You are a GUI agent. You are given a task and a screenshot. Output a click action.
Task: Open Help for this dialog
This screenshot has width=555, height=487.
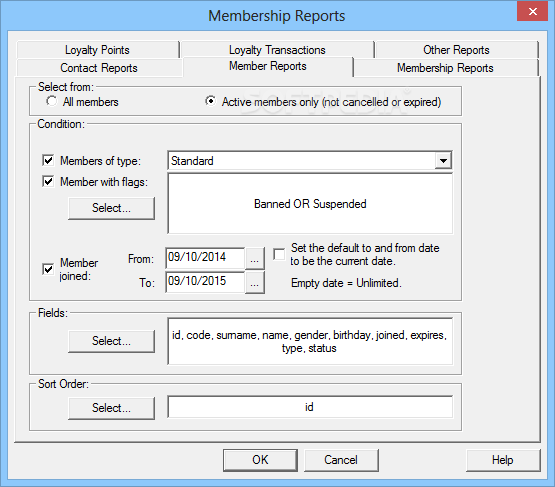coord(503,460)
